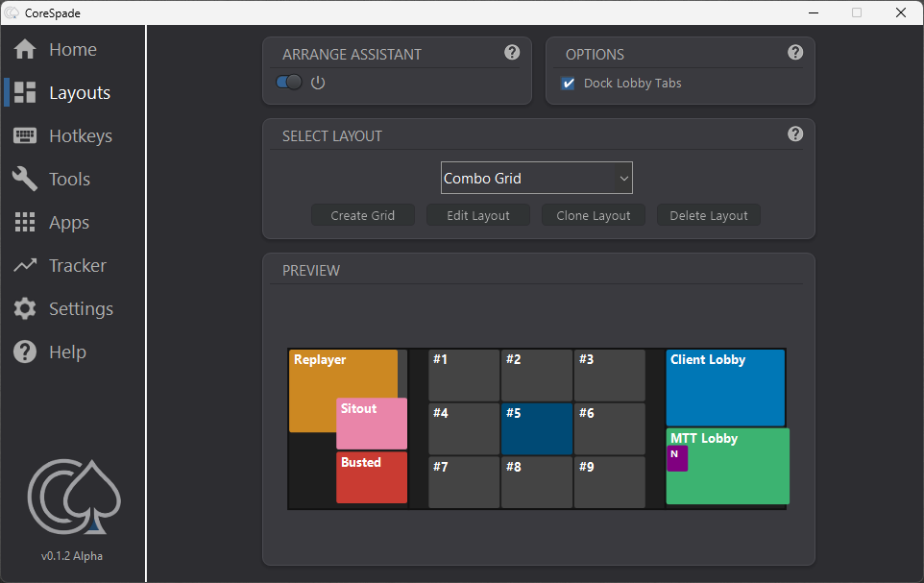
Task: Select highlighted table slot #5 in preview
Action: point(537,428)
